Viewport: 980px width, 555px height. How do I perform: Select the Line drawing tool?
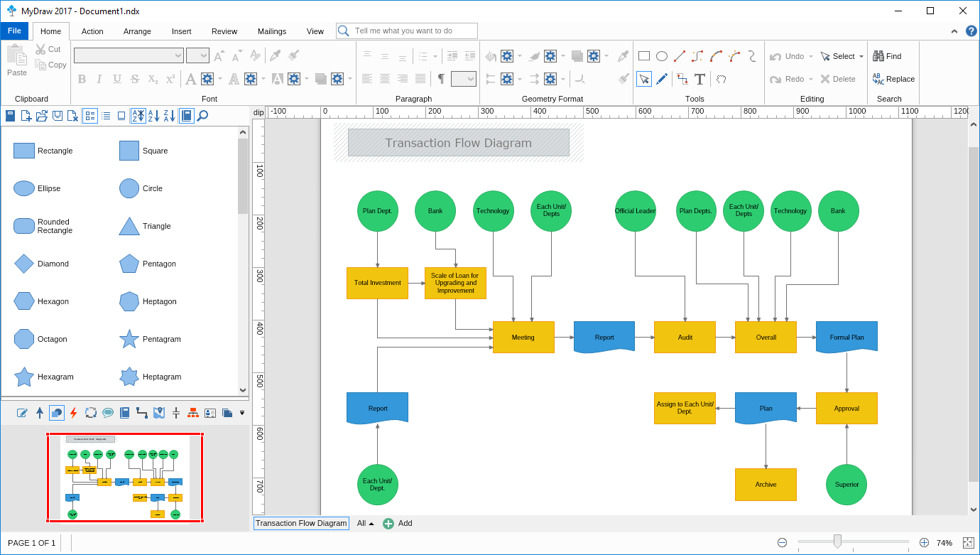point(680,56)
